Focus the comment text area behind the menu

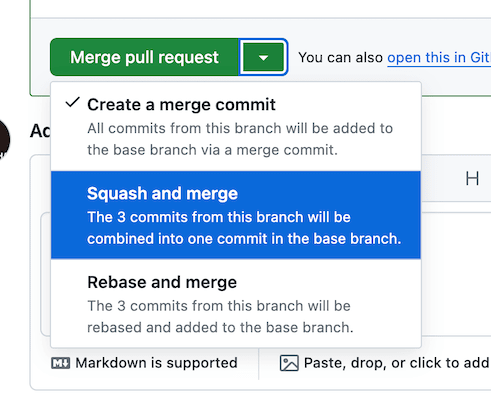coord(456,273)
